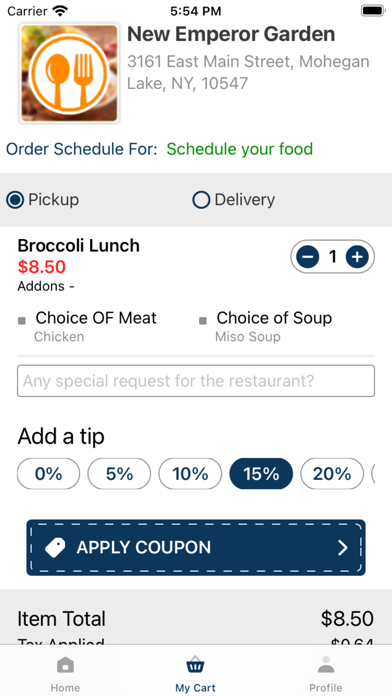Tap the Apply Coupon button

tap(196, 548)
